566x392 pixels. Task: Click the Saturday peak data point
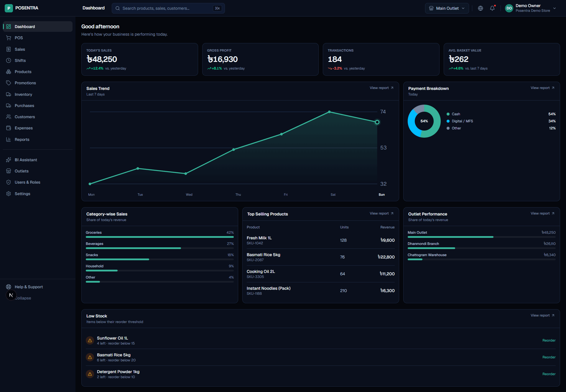[329, 112]
